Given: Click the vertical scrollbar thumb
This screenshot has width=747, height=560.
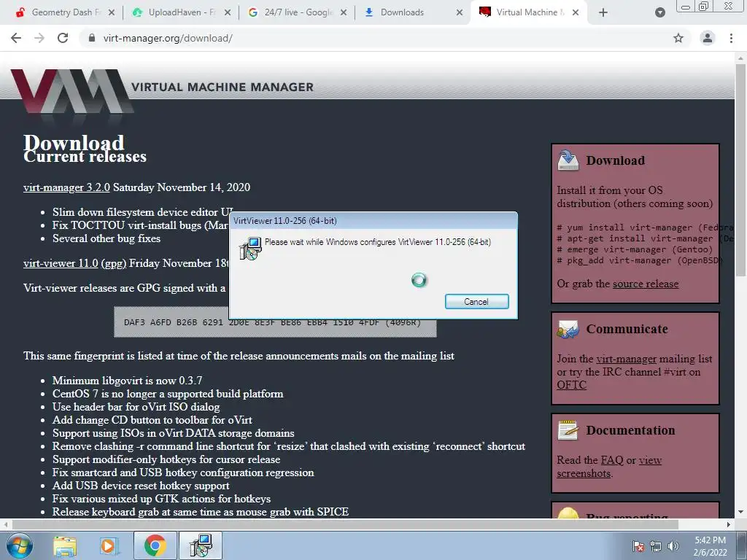Looking at the screenshot, I should point(740,169).
